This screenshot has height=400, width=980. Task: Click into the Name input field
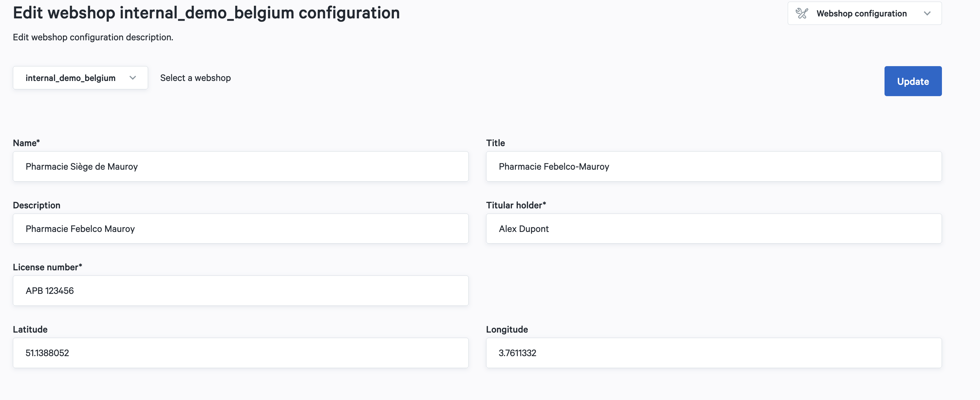[x=240, y=166]
